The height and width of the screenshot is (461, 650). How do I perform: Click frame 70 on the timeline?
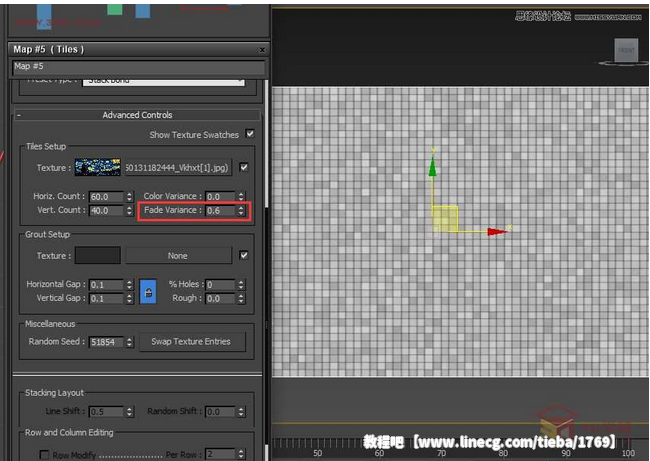coord(441,453)
